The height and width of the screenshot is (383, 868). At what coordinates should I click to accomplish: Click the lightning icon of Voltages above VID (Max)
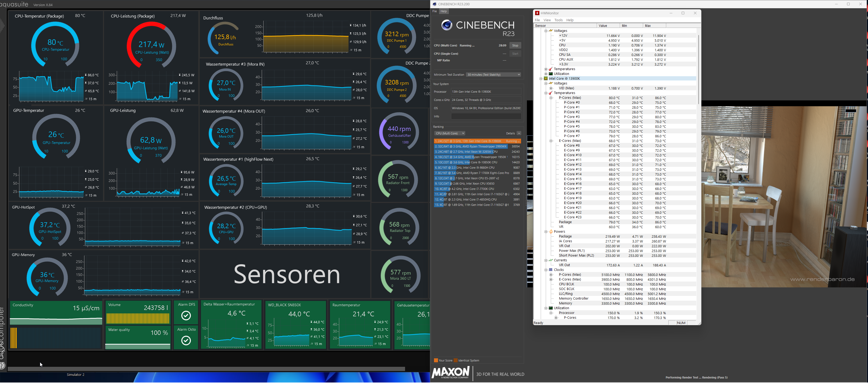tap(551, 83)
